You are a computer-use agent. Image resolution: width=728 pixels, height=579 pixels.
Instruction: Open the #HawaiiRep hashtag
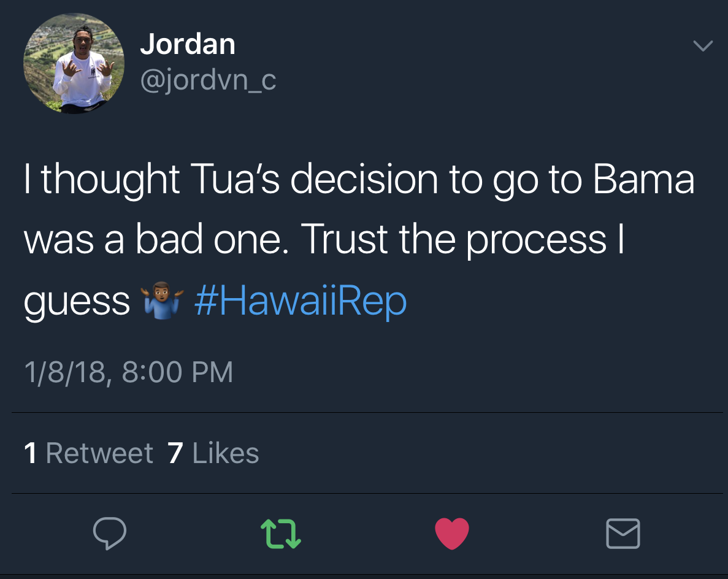[x=301, y=301]
